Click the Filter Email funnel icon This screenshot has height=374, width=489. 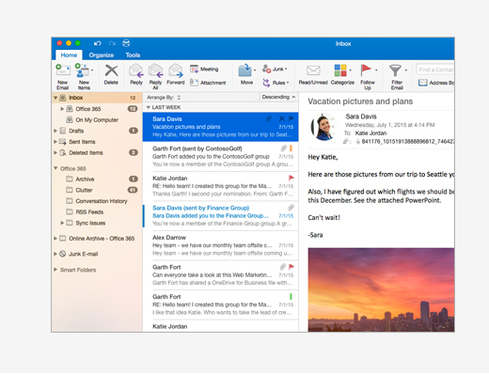[395, 70]
